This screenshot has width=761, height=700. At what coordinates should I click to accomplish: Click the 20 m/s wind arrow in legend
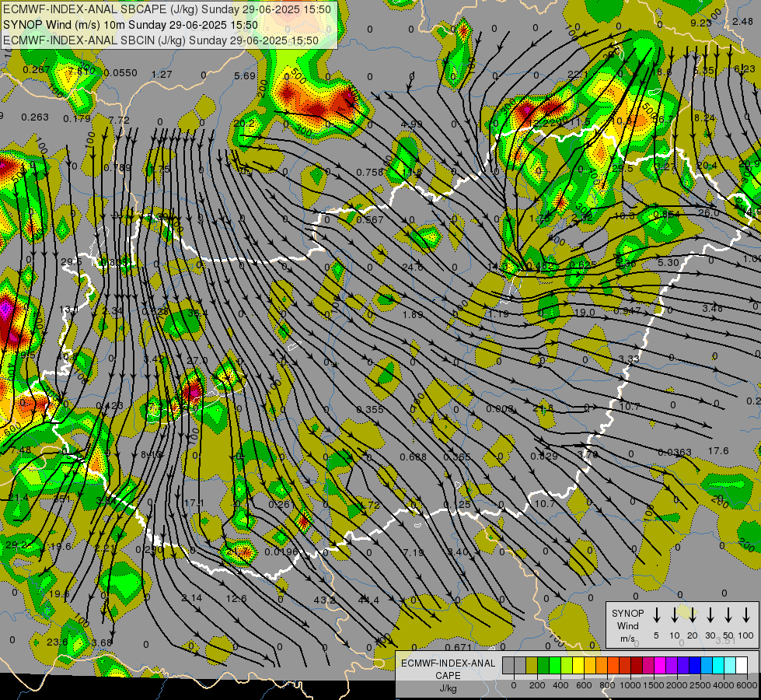coord(692,614)
